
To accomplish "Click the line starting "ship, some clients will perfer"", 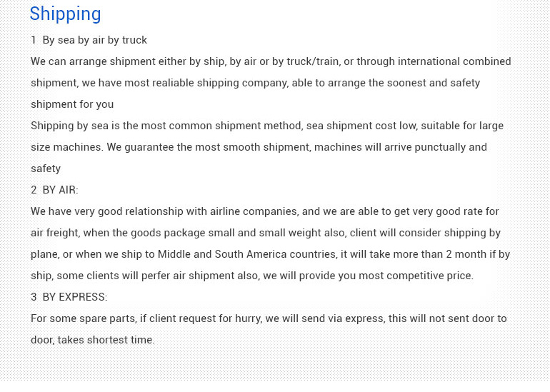I will click(x=251, y=276).
